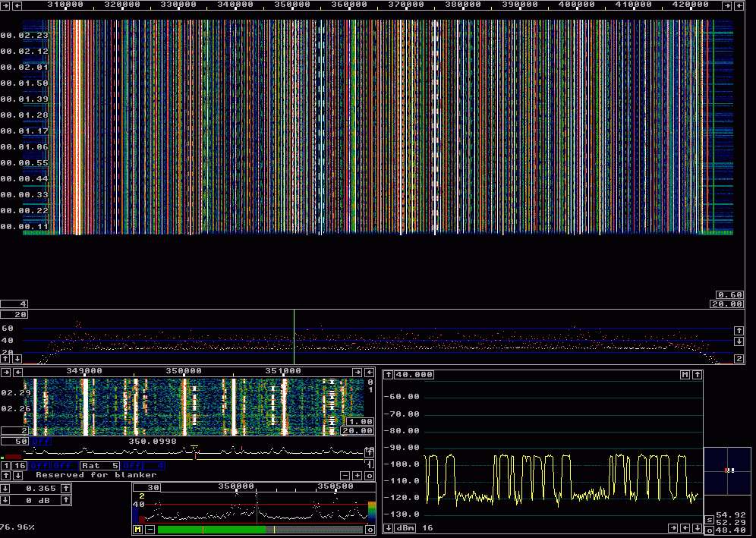Click the down arrow on wide spectrum's right edge
756x538 pixels.
(x=738, y=341)
